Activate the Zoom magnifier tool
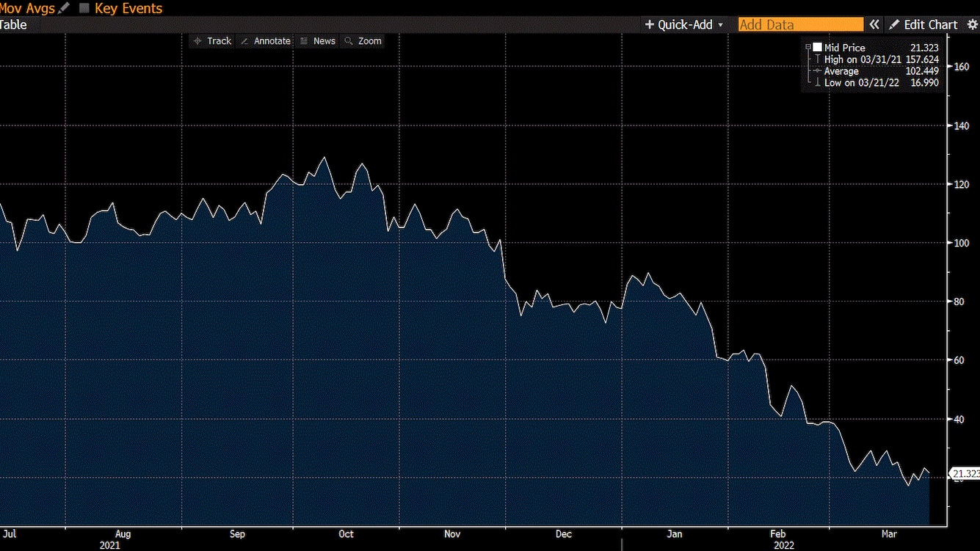The height and width of the screenshot is (551, 980). point(363,41)
